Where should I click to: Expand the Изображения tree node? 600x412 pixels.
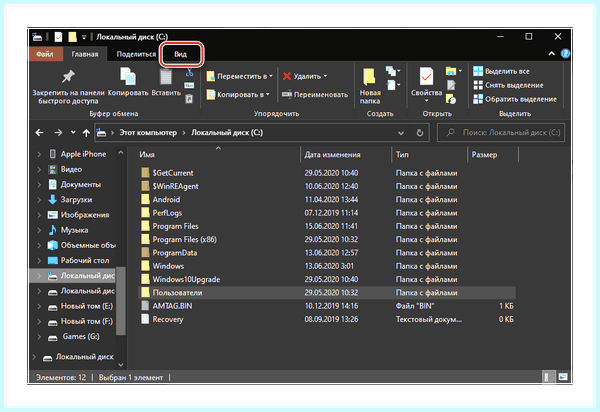click(x=39, y=215)
